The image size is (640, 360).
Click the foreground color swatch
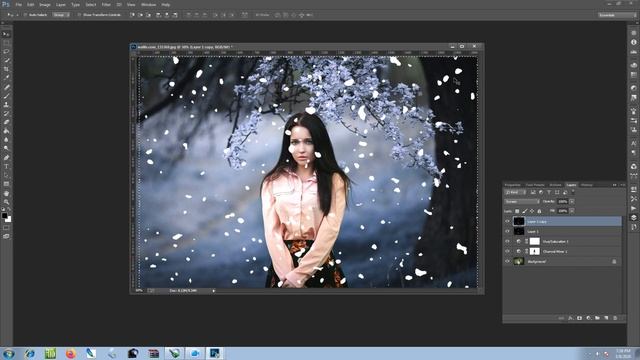tap(4, 216)
